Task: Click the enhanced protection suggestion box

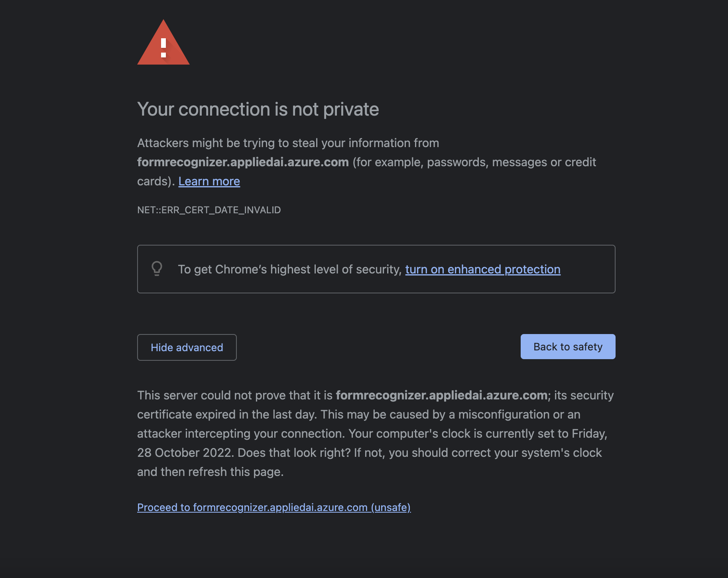Action: (x=376, y=269)
